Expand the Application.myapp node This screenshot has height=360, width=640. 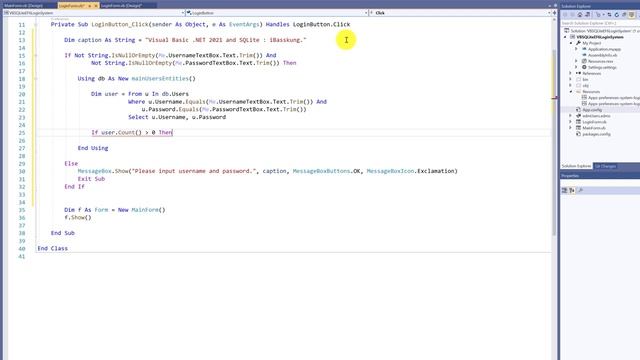576,49
